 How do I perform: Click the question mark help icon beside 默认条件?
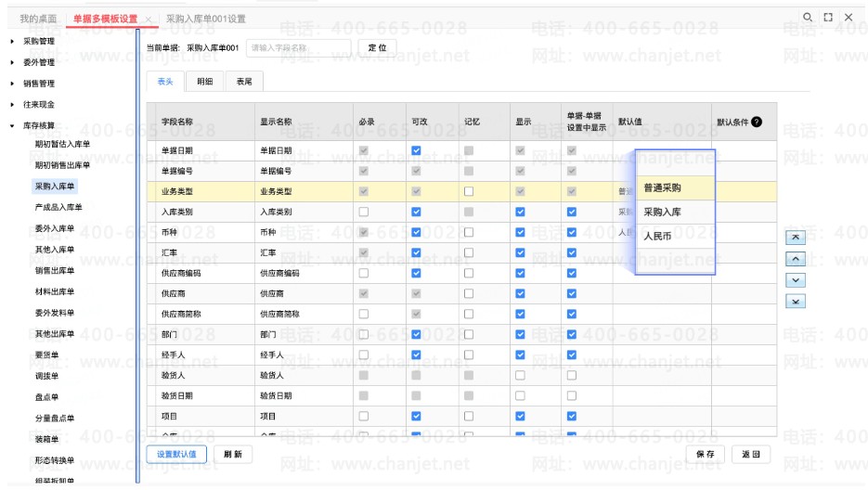click(x=757, y=122)
